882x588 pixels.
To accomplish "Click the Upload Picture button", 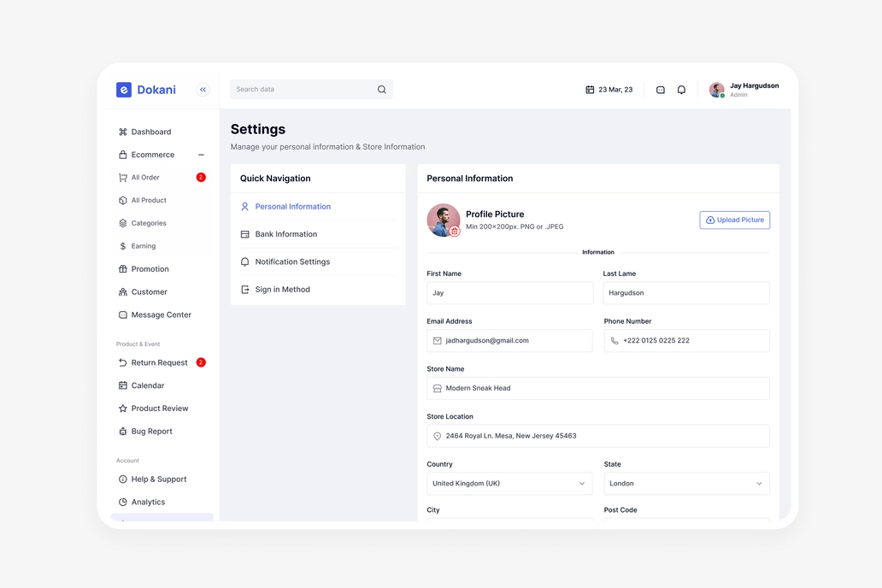I will pos(735,220).
